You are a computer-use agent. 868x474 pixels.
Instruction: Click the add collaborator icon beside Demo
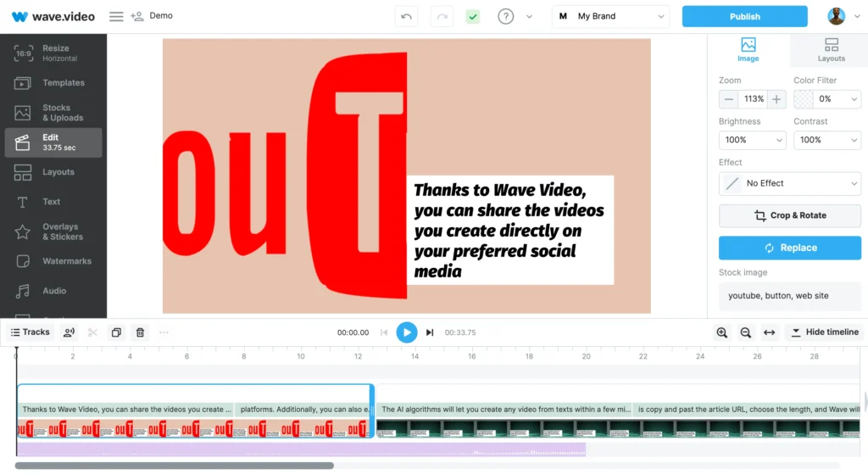pos(136,16)
